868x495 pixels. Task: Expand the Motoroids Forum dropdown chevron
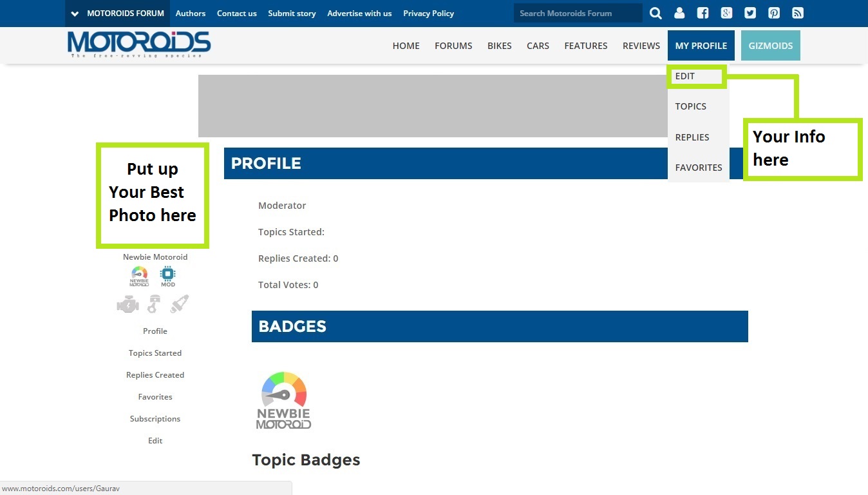75,14
